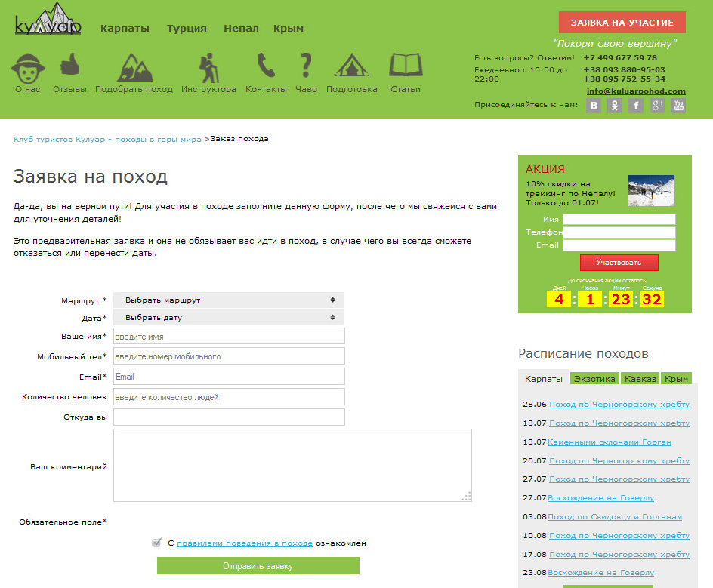The image size is (713, 588).
Task: Toggle the rules acknowledgment checkbox
Action: (x=156, y=543)
